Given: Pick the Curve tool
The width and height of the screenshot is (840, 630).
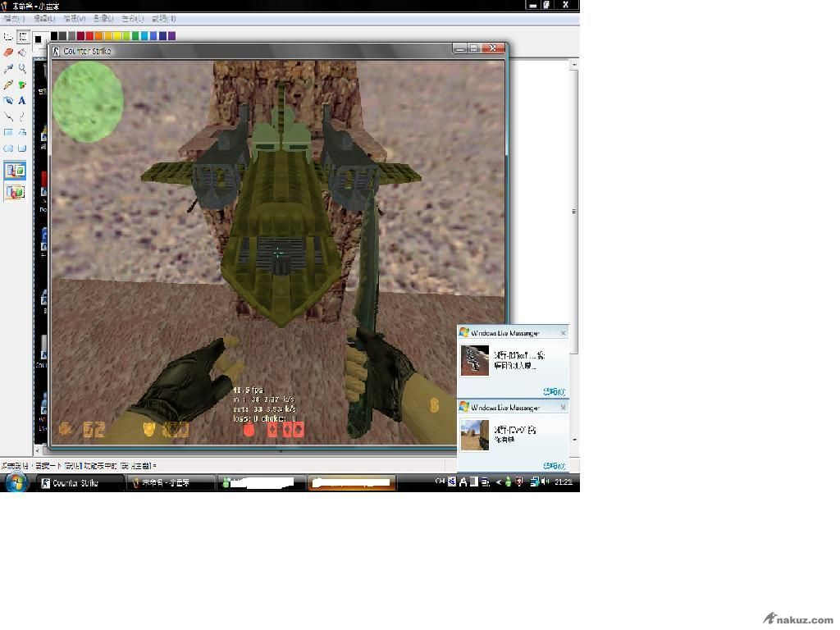Looking at the screenshot, I should tap(22, 116).
